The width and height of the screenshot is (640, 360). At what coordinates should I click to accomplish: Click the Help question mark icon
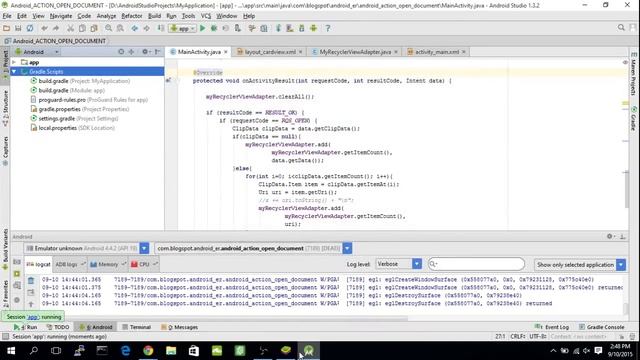(328, 28)
